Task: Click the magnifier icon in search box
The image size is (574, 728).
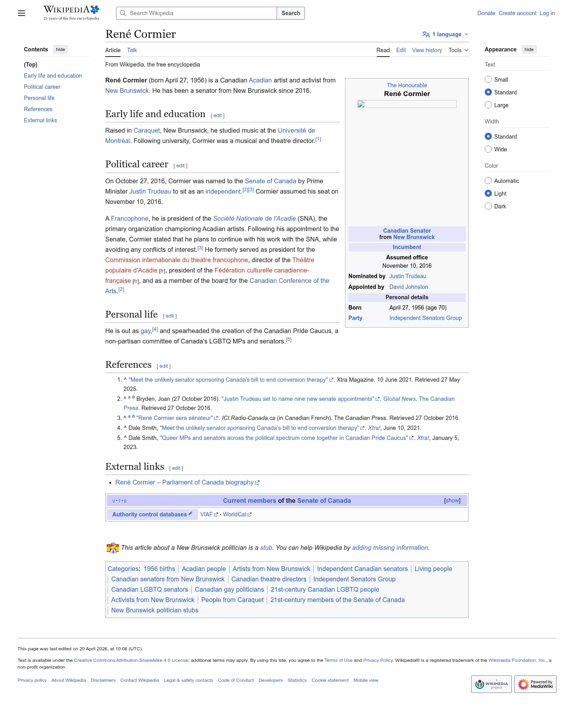Action: point(123,13)
